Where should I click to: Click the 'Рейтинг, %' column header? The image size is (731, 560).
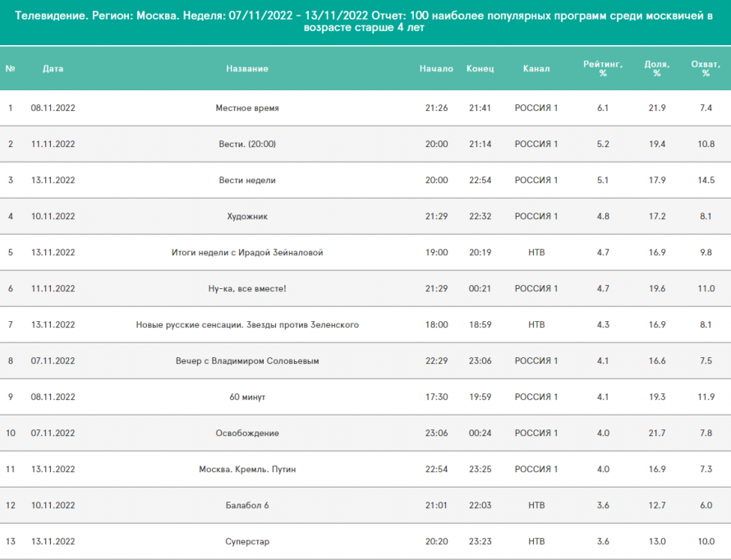click(603, 68)
